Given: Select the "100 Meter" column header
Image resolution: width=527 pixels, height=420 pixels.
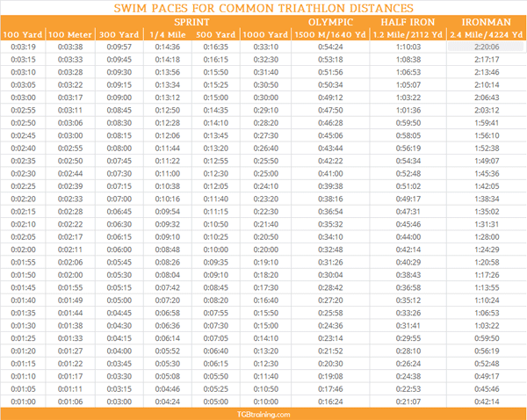Looking at the screenshot, I should (x=70, y=34).
